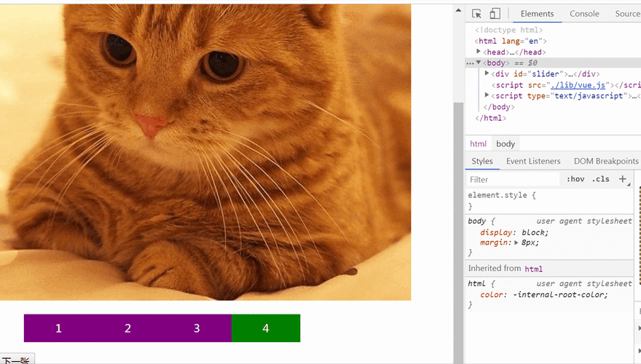641x364 pixels.
Task: Expand the head element node
Action: 479,52
